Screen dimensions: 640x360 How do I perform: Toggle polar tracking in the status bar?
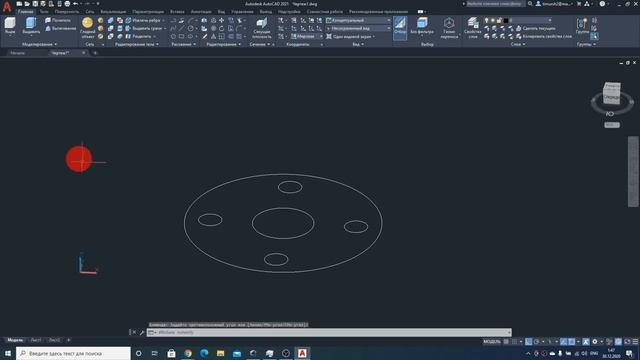[x=536, y=342]
